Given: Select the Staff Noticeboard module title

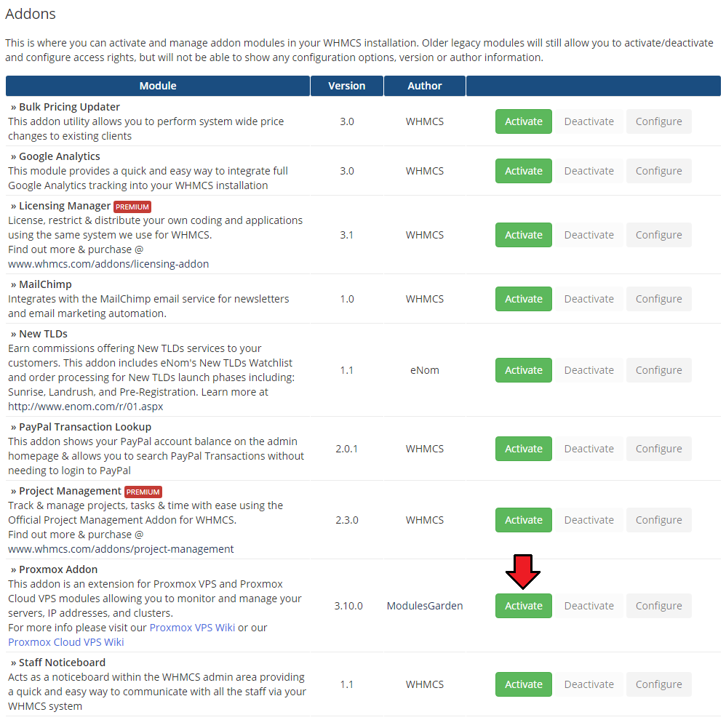Looking at the screenshot, I should (63, 663).
